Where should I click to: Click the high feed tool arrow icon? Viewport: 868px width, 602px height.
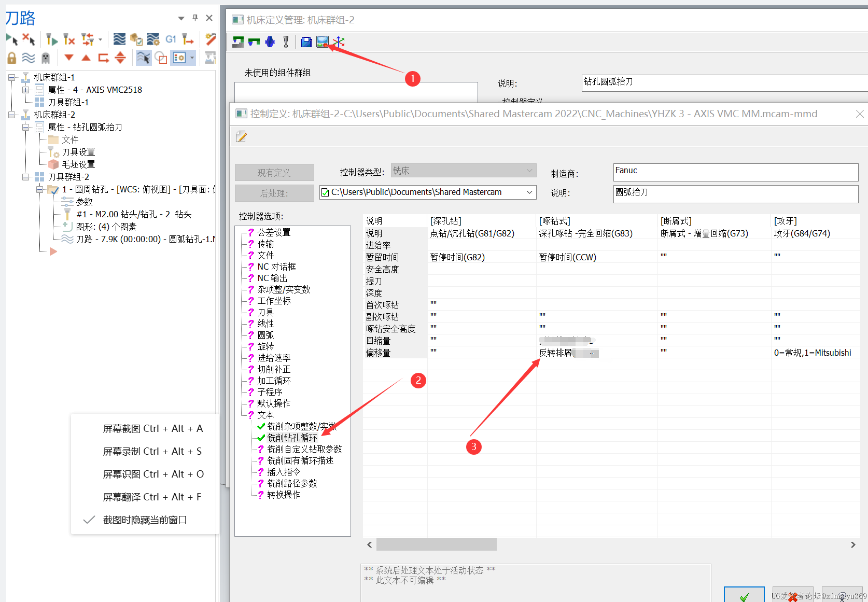(188, 39)
